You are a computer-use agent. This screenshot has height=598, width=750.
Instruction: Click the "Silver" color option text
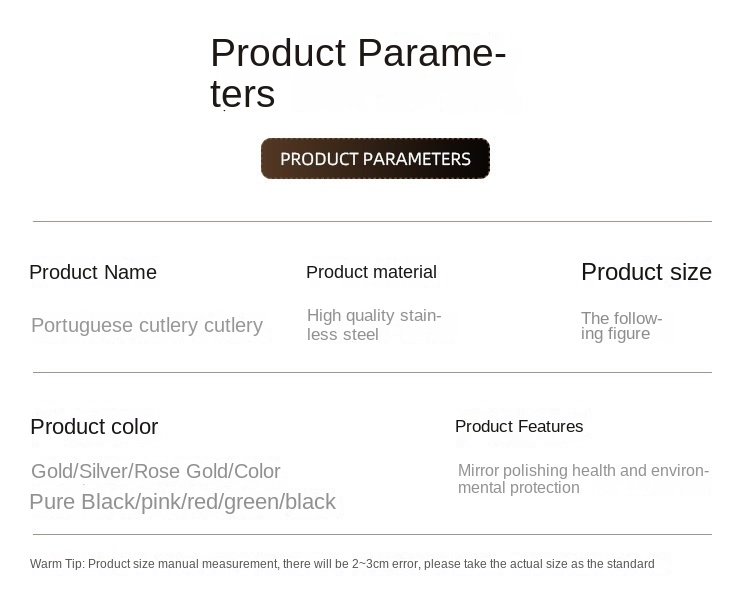[x=103, y=471]
